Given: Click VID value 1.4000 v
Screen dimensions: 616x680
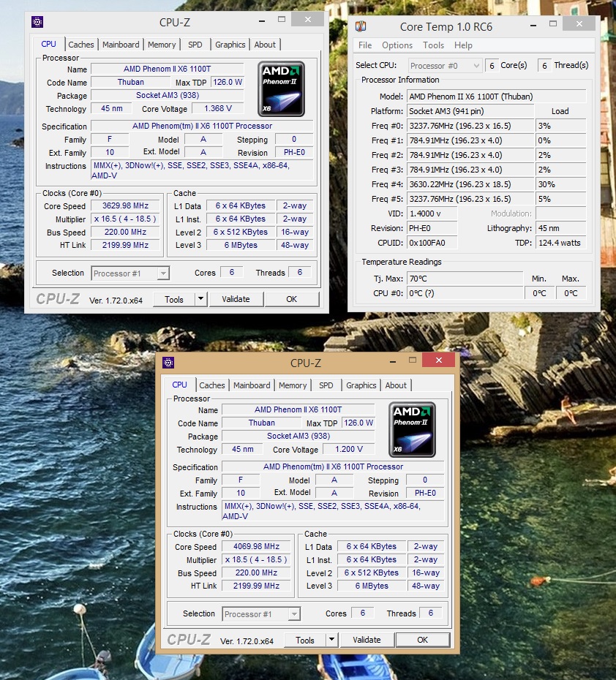Looking at the screenshot, I should [x=432, y=214].
